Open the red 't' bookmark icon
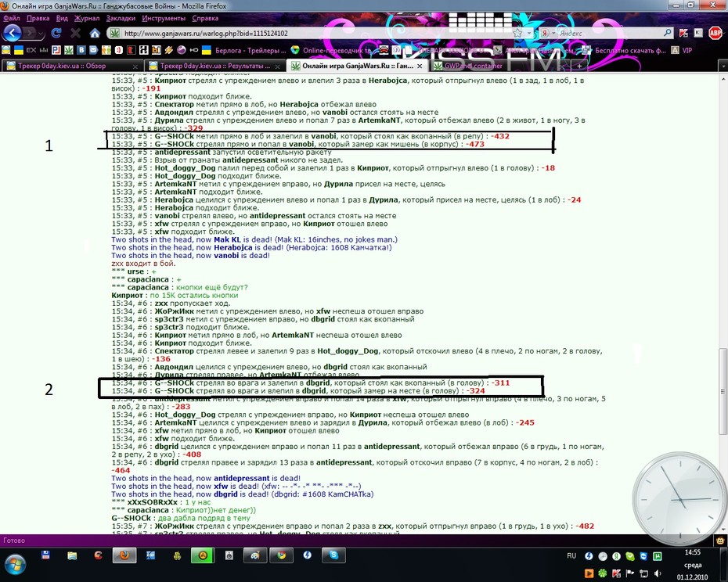The height and width of the screenshot is (582, 728). coord(132,50)
